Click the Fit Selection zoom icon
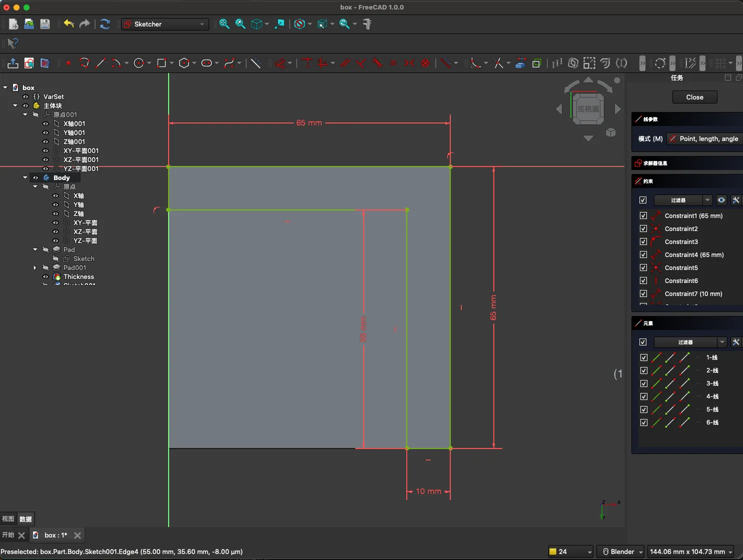 241,24
